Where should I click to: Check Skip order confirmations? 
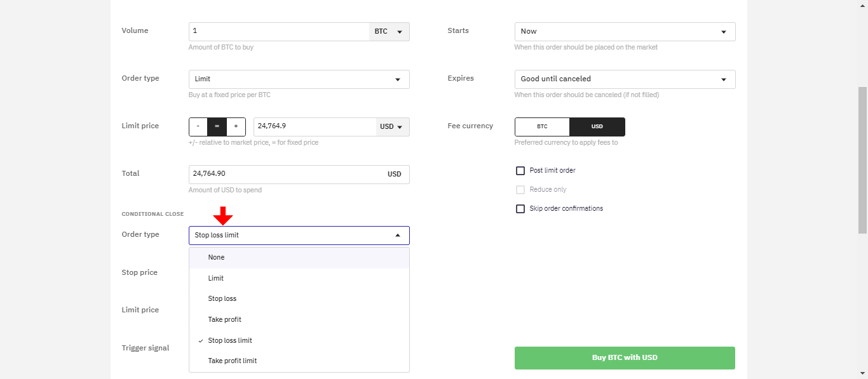[x=520, y=209]
